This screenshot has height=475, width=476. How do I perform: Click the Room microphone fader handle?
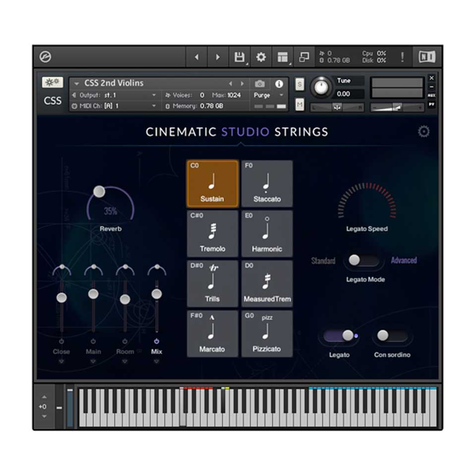click(x=125, y=299)
